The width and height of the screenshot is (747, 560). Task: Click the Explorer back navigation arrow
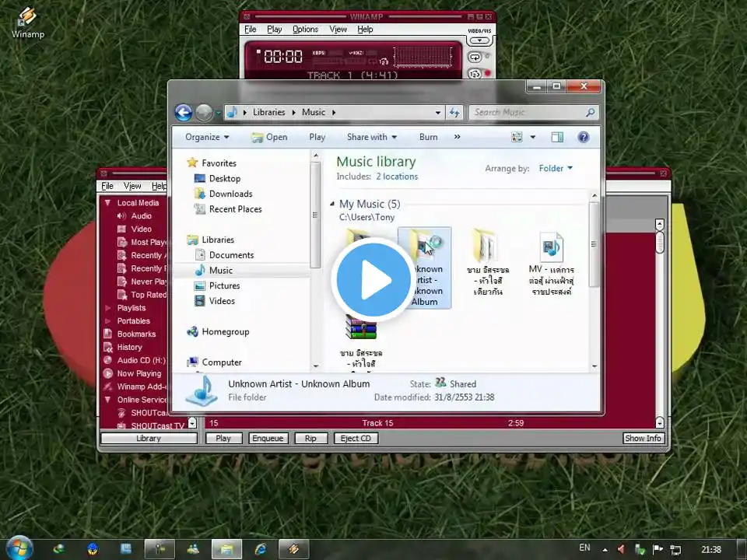pos(184,113)
